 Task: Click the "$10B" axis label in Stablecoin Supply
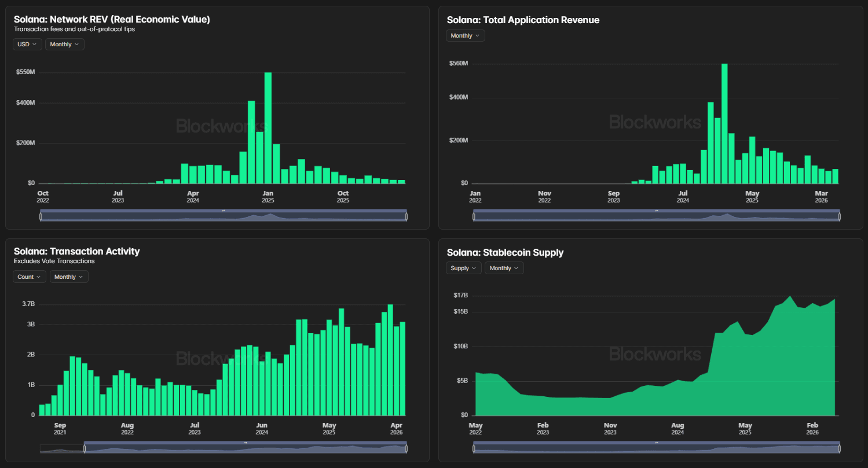coord(461,347)
